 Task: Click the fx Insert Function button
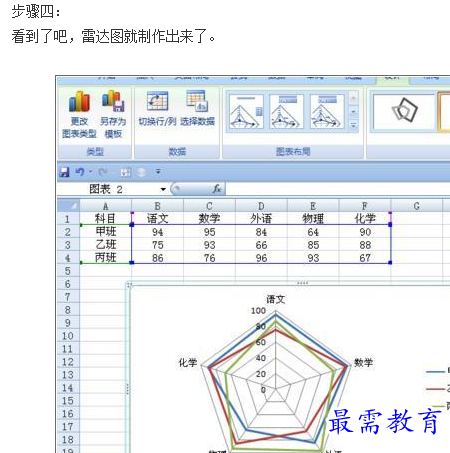point(217,189)
